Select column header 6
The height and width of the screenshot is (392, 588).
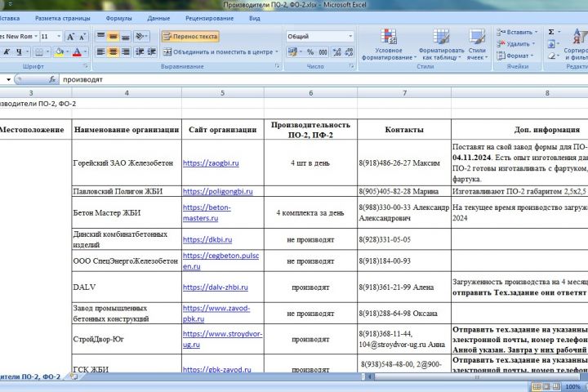310,92
